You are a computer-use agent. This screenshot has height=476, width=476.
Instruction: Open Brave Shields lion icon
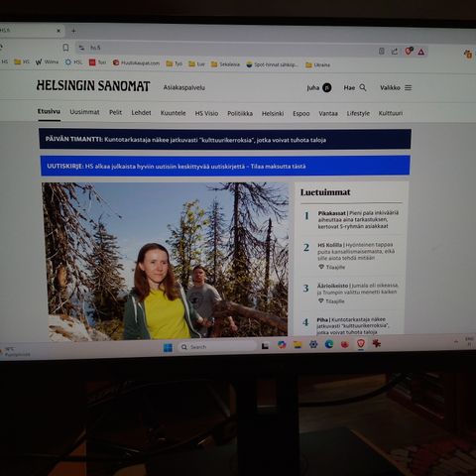(409, 52)
